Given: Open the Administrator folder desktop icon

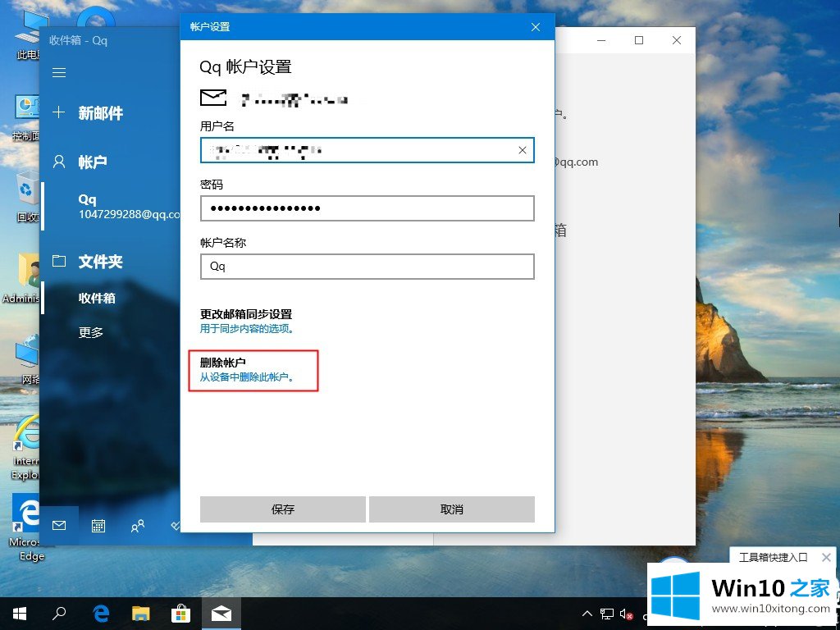Looking at the screenshot, I should pyautogui.click(x=21, y=279).
